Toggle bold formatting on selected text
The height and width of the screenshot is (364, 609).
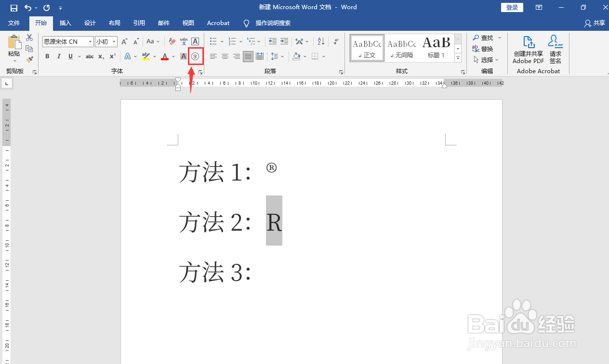coord(47,56)
